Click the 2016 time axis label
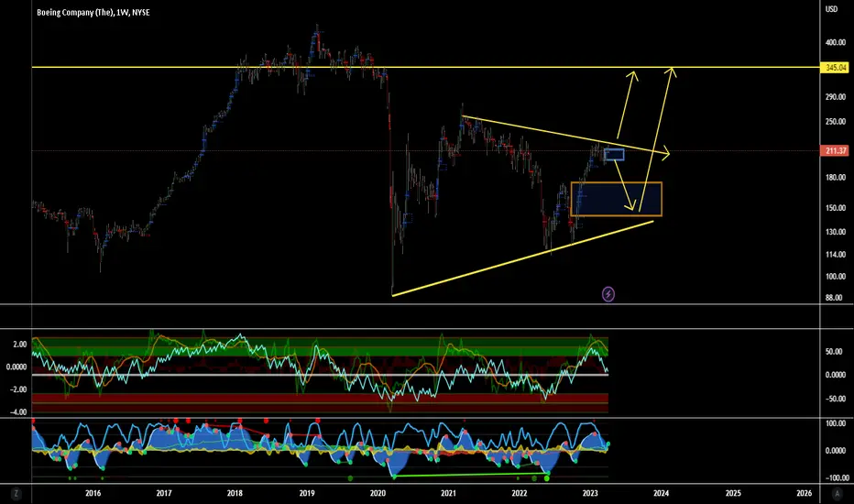This screenshot has width=854, height=504. click(93, 493)
